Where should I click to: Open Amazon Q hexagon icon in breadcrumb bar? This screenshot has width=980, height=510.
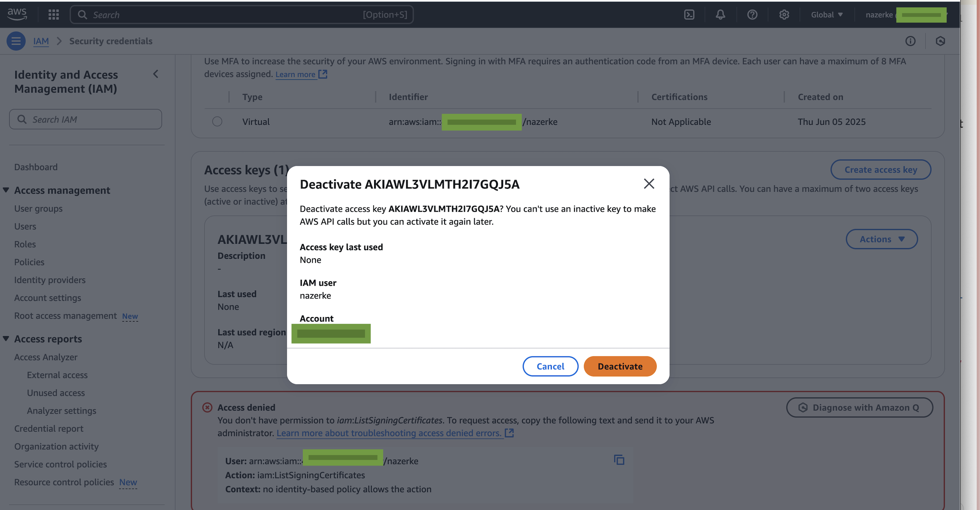tap(940, 41)
